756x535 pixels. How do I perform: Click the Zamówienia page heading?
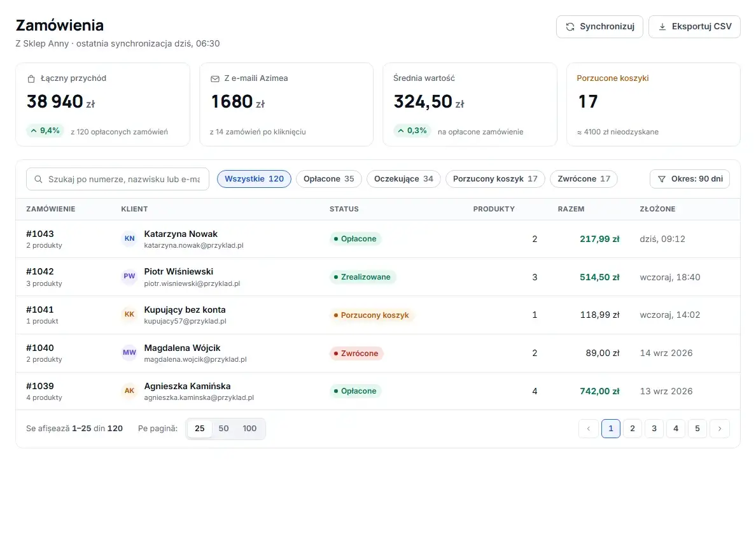pos(59,25)
